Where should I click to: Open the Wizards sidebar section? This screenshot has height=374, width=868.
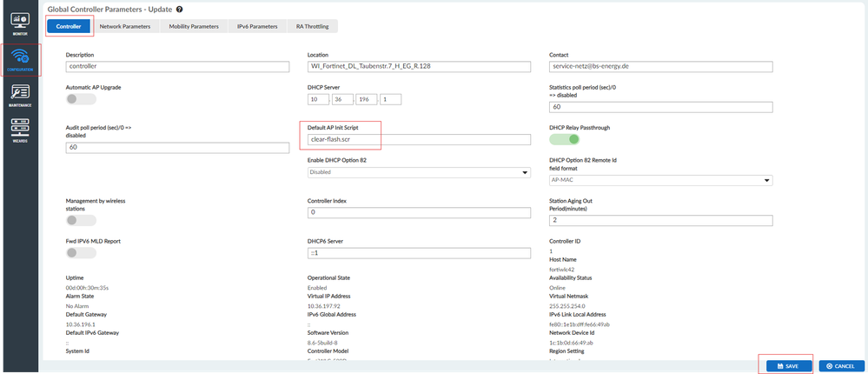click(19, 130)
